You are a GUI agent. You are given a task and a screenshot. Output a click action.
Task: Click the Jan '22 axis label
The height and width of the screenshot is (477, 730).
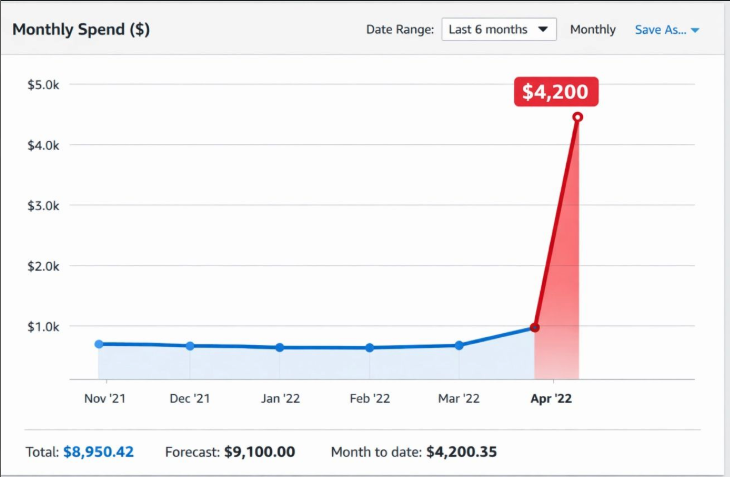280,399
